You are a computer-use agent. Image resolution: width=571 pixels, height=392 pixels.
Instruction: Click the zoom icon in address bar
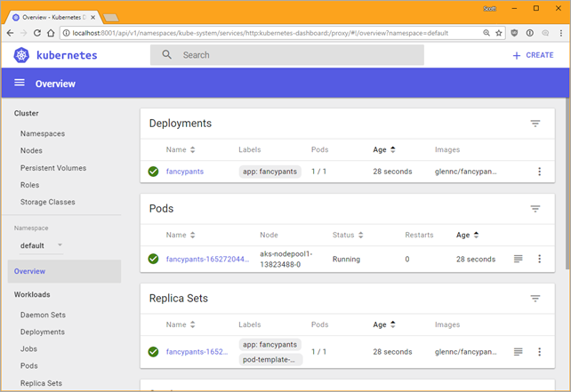pyautogui.click(x=487, y=33)
